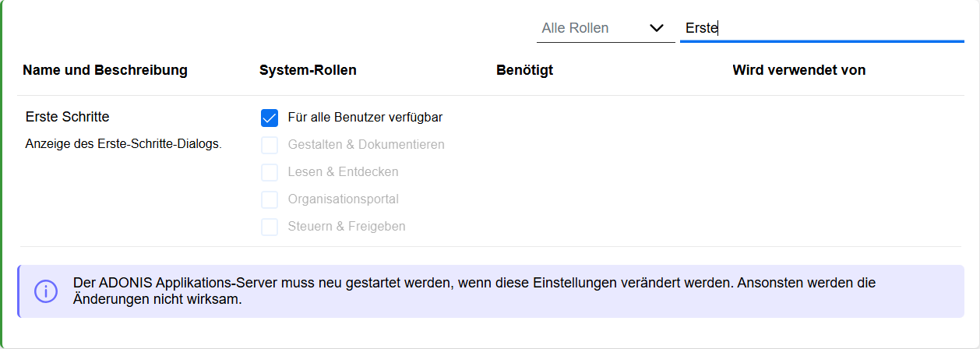Toggle the 'Organisationsportal' checkbox
The image size is (980, 349).
(270, 199)
